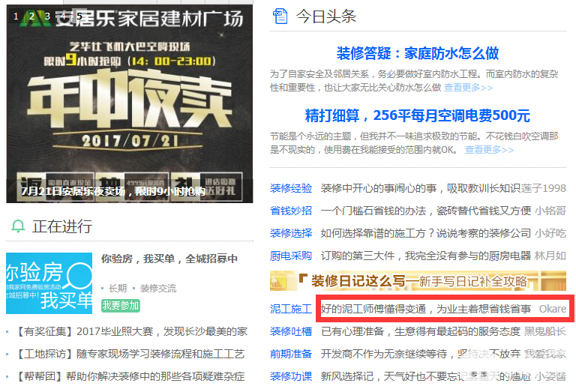Click 查看更多 under the air-conditioning article
The height and width of the screenshot is (392, 576).
click(489, 150)
